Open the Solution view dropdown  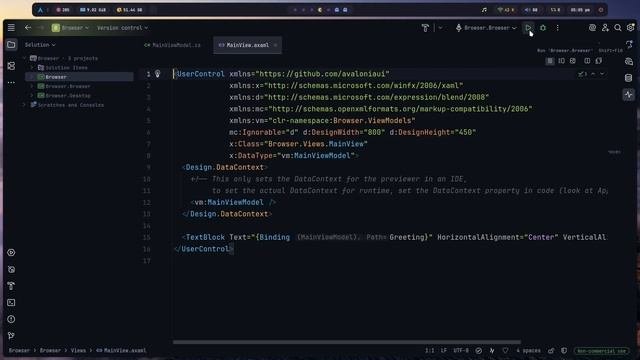pyautogui.click(x=40, y=45)
